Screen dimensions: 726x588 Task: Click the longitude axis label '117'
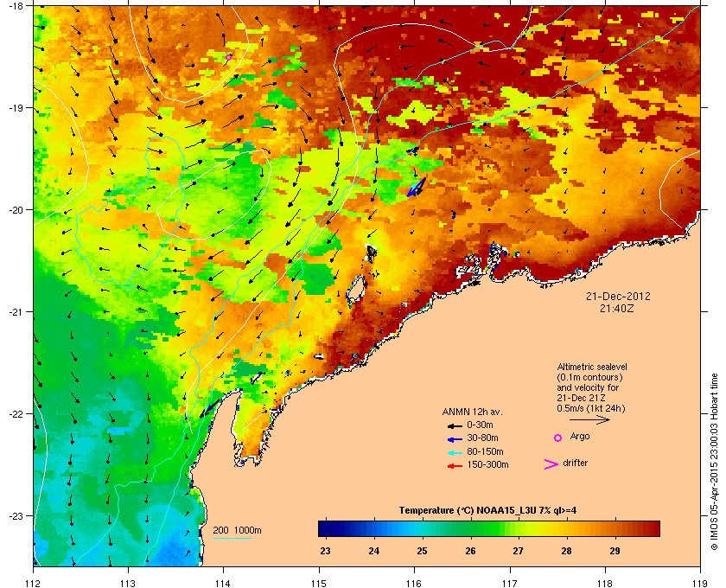point(510,584)
